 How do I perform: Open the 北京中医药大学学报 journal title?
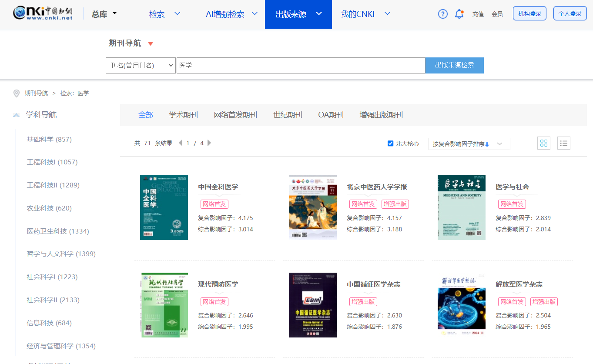point(377,187)
